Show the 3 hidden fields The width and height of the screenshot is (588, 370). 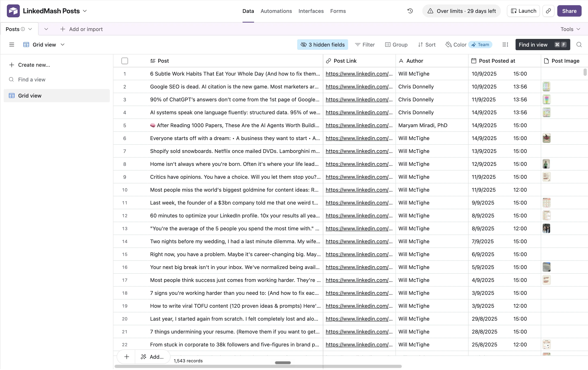[x=322, y=45]
